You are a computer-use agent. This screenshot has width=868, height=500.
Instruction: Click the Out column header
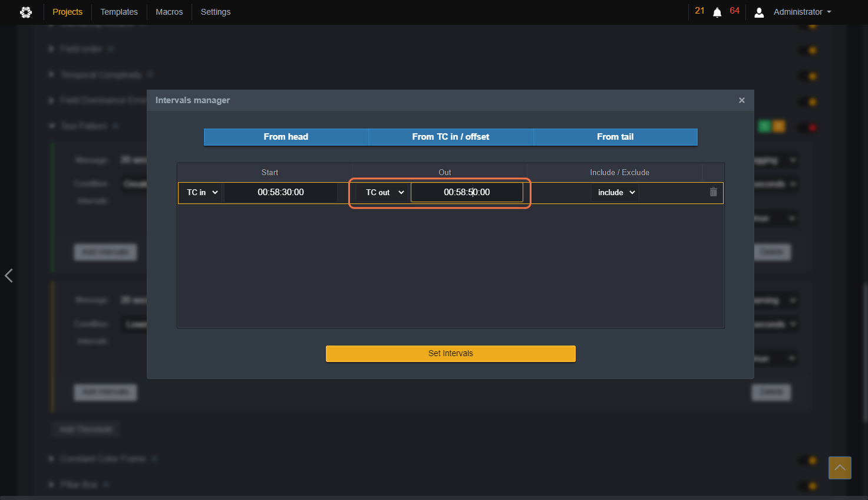[445, 172]
